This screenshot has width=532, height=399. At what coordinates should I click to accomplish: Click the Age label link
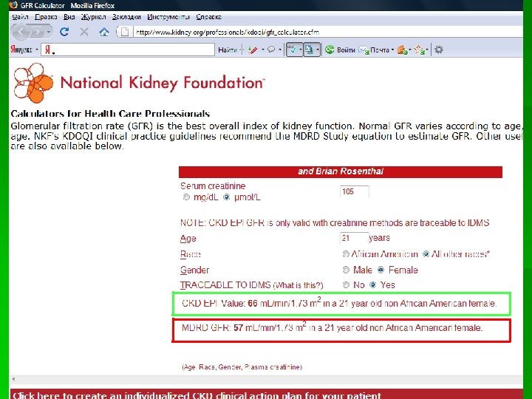coord(188,239)
